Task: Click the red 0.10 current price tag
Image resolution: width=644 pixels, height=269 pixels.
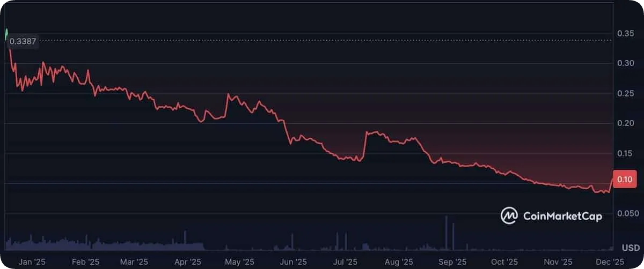Action: (624, 180)
